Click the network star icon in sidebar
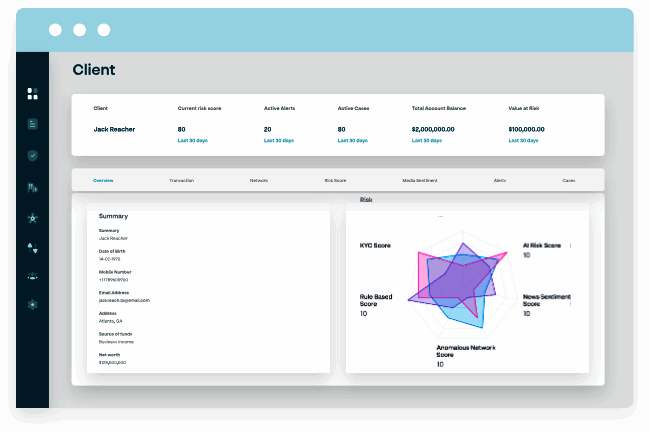650x432 pixels. tap(33, 217)
